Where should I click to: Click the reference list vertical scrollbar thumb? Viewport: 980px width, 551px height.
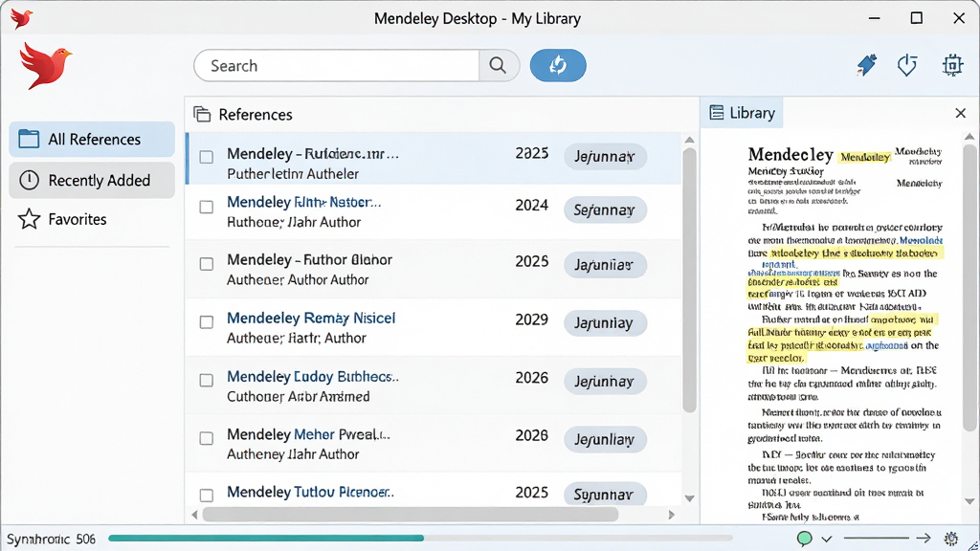coord(689,280)
